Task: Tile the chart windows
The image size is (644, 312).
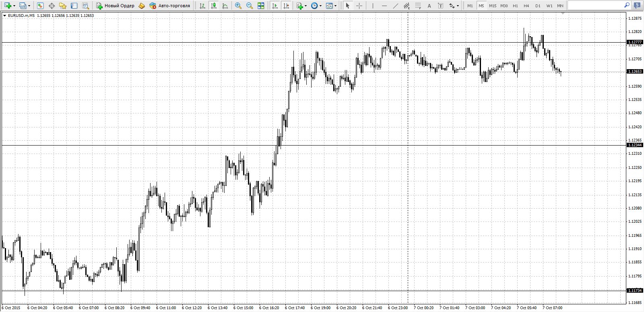Action: 261,6
